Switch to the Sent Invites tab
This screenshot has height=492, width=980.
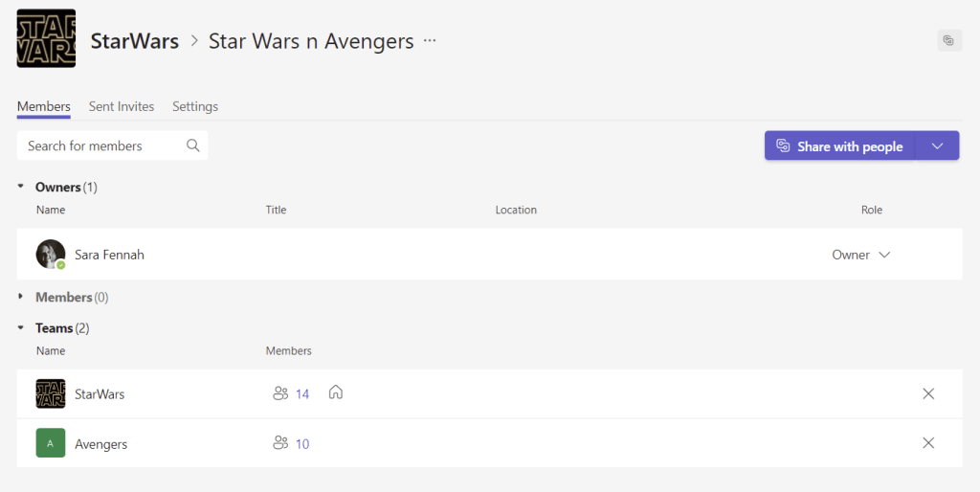(x=122, y=106)
